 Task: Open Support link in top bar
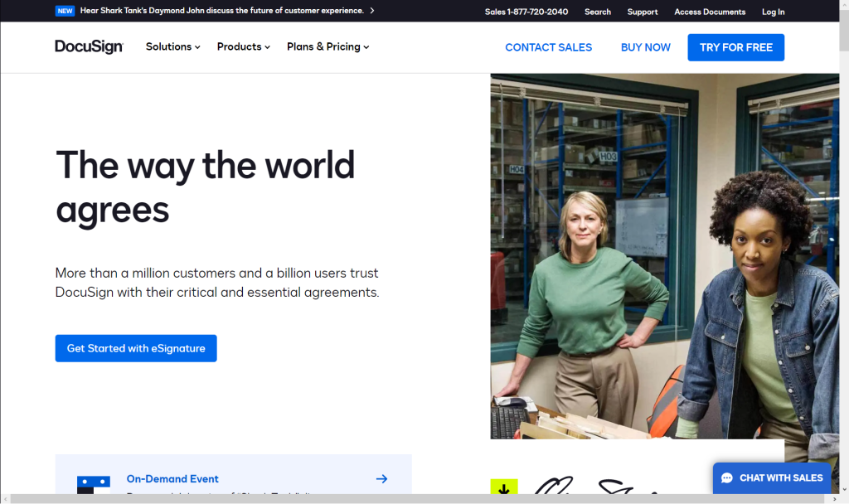click(x=643, y=12)
